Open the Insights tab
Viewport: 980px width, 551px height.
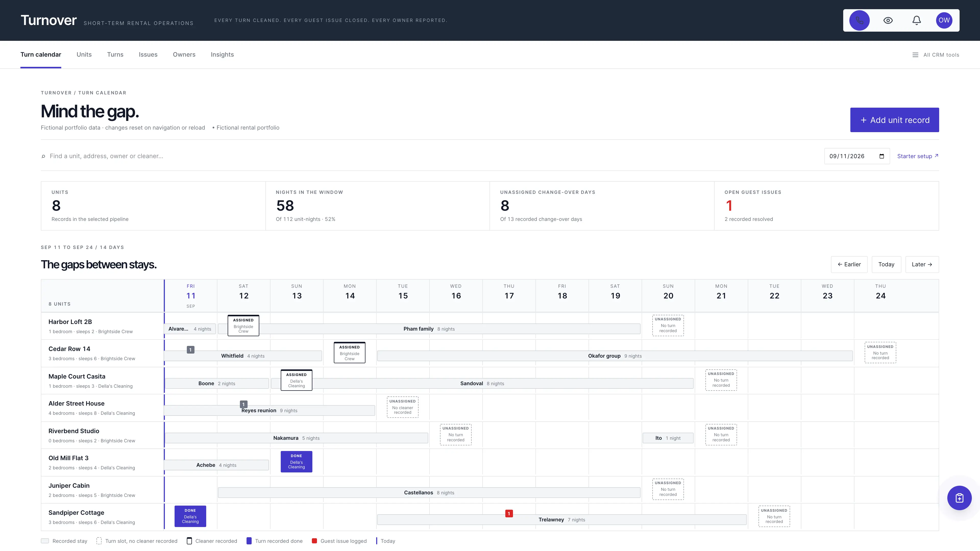click(x=222, y=55)
